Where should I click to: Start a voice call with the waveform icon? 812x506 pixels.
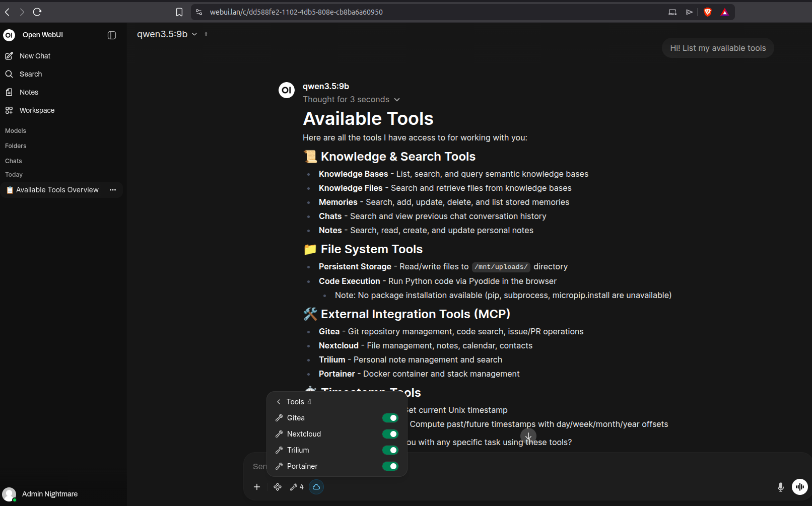800,487
